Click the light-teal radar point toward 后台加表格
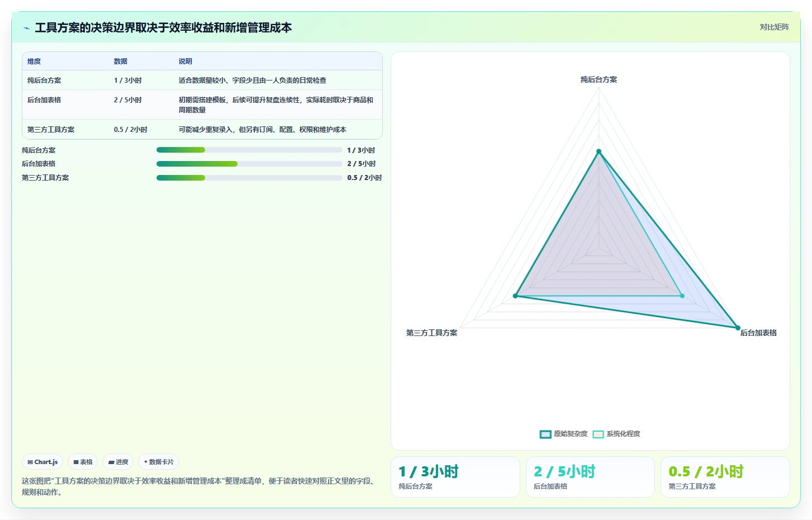This screenshot has width=812, height=520. (682, 296)
